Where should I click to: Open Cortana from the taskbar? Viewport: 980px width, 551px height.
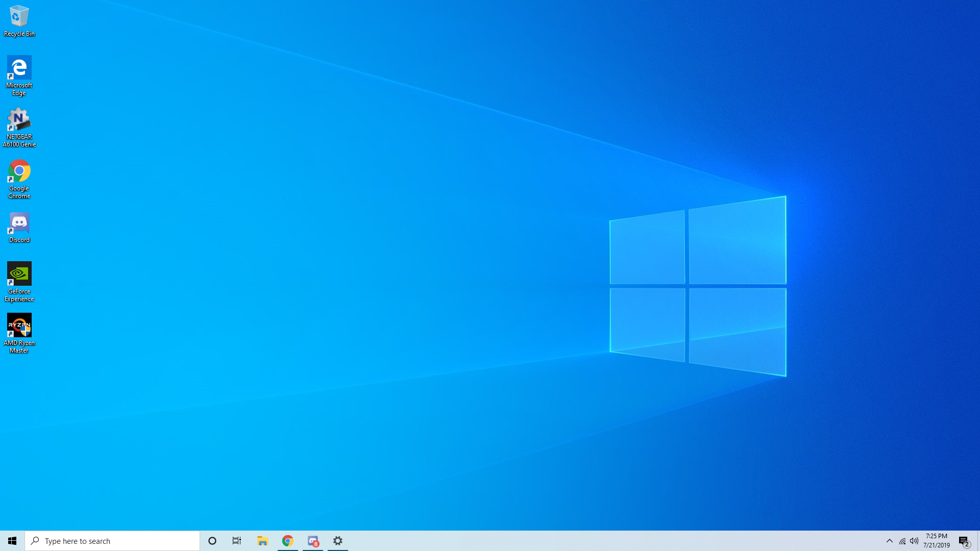tap(212, 541)
